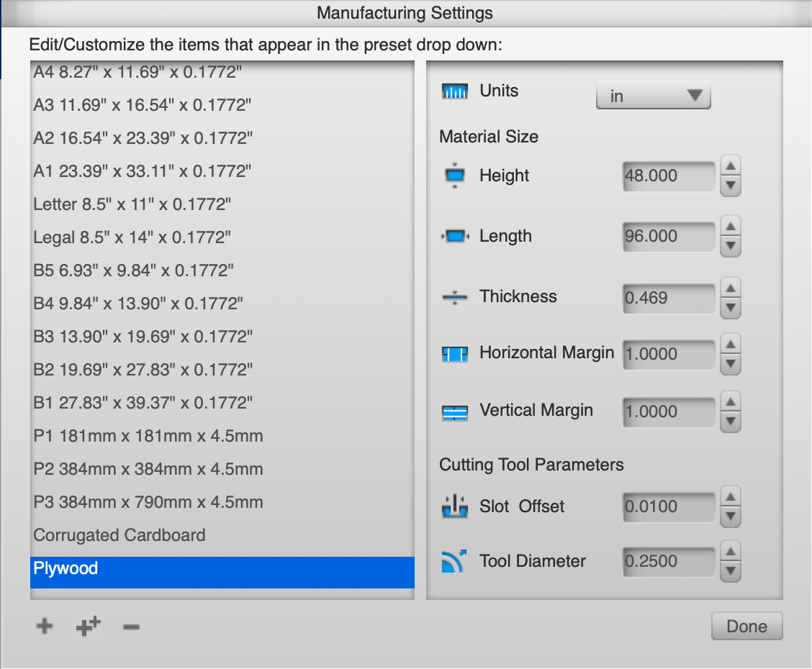This screenshot has width=812, height=669.
Task: Click the Height icon
Action: [x=455, y=176]
